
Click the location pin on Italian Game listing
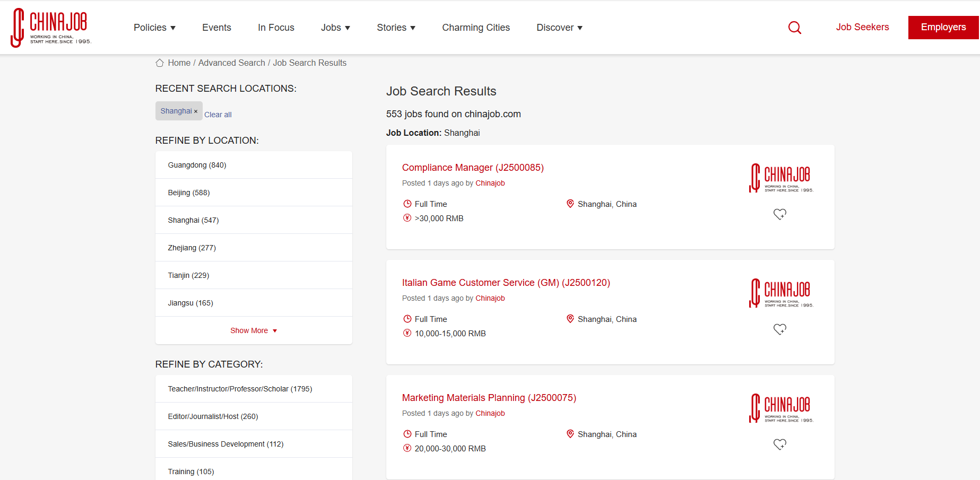[x=570, y=319]
